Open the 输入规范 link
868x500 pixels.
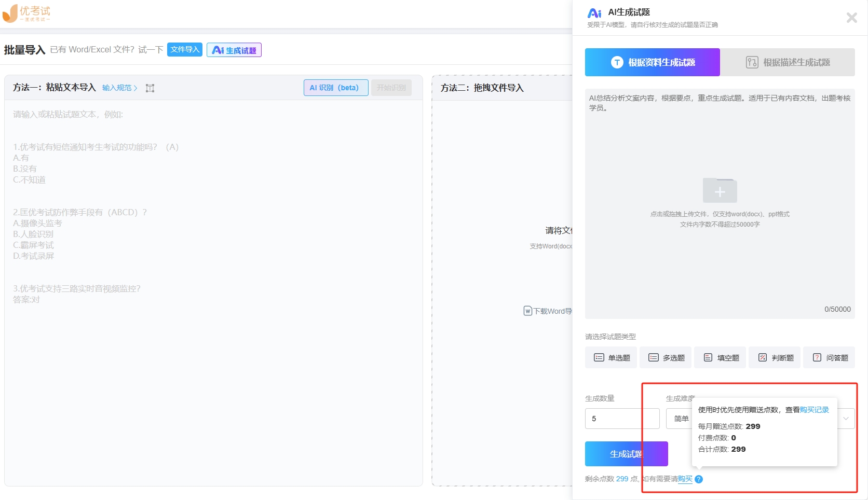pyautogui.click(x=120, y=88)
